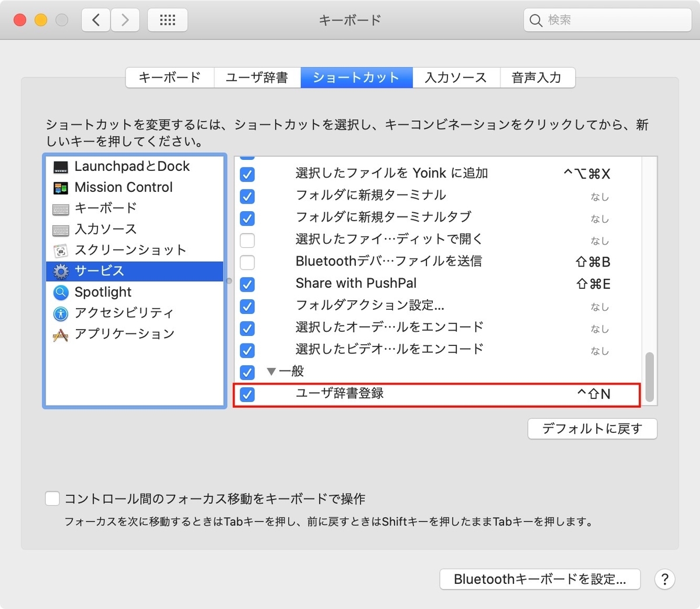Collapse the 一般 disclosure triangle
Viewport: 700px width, 609px height.
coord(271,371)
